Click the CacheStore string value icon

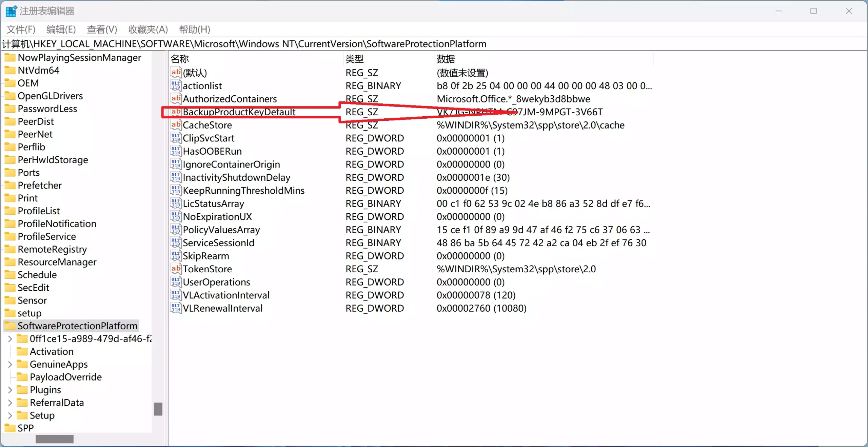point(176,125)
